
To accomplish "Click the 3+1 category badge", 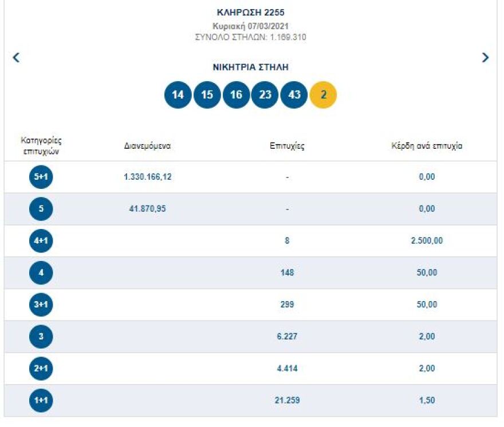I will coord(40,305).
